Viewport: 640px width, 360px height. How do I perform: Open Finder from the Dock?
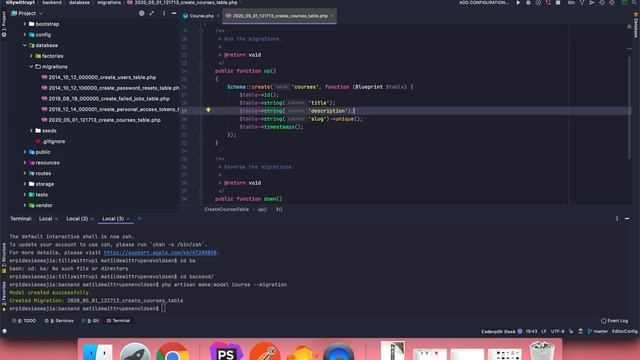tap(97, 352)
